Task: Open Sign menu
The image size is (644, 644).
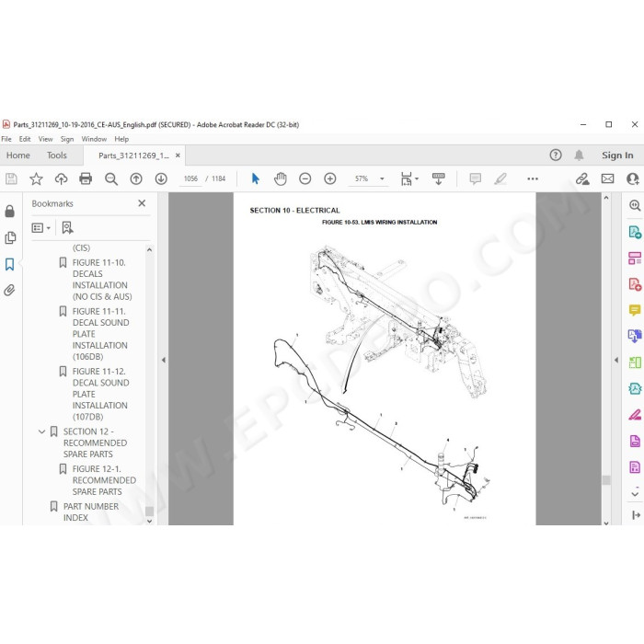Action: coord(67,139)
